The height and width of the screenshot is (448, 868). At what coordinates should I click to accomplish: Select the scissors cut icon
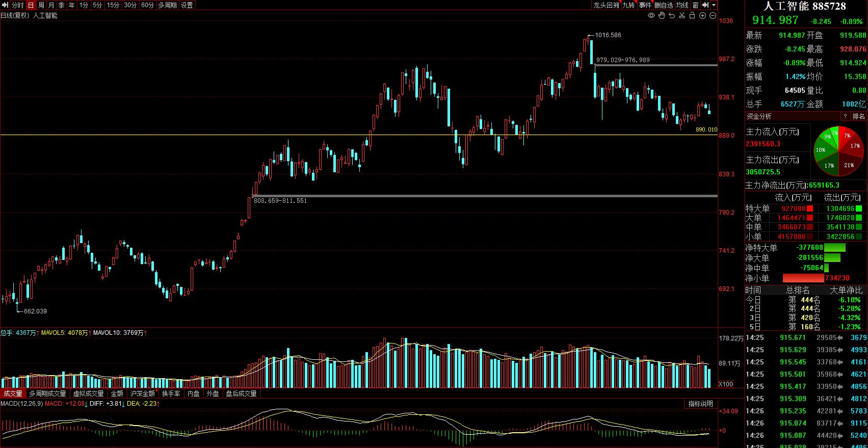point(682,16)
